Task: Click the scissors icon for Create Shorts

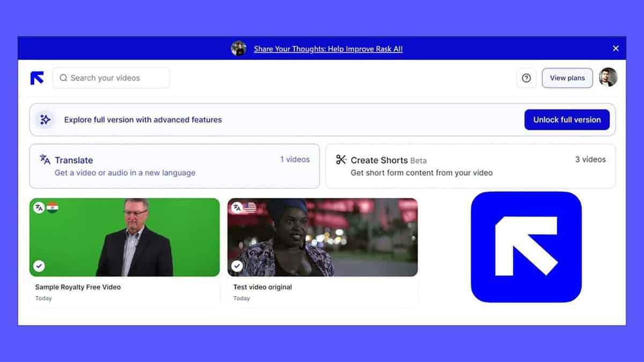Action: click(x=341, y=159)
